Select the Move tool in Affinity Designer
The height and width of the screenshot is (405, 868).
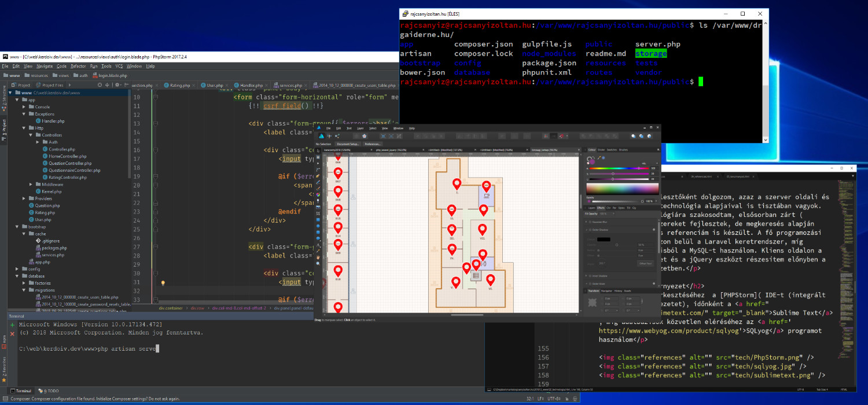(x=318, y=151)
